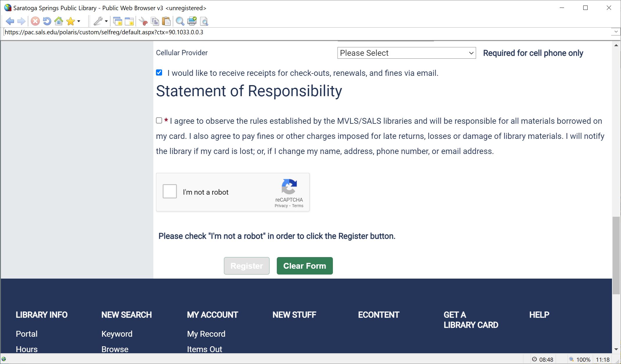Click the Clear Form button

(304, 266)
